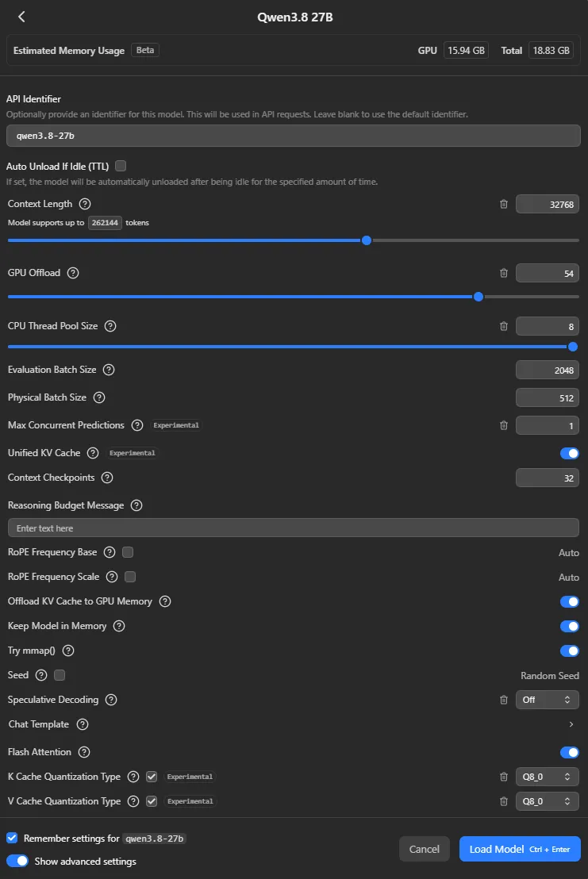
Task: Click the Context Length slider handle
Action: pos(367,240)
